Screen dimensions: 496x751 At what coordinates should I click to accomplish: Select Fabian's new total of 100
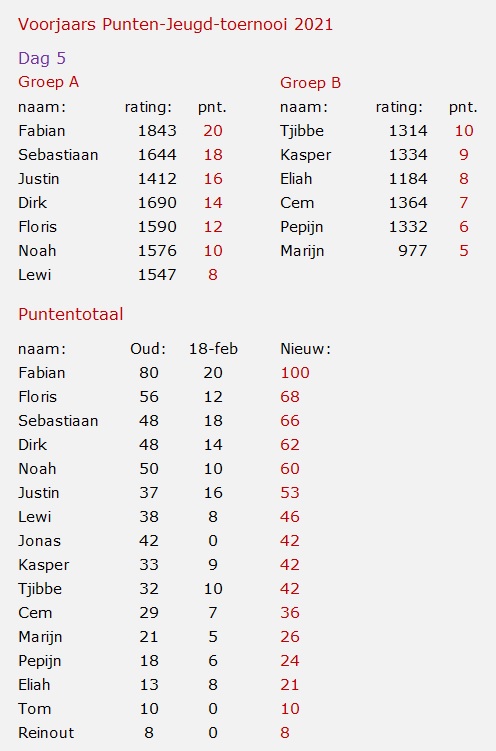click(x=295, y=373)
